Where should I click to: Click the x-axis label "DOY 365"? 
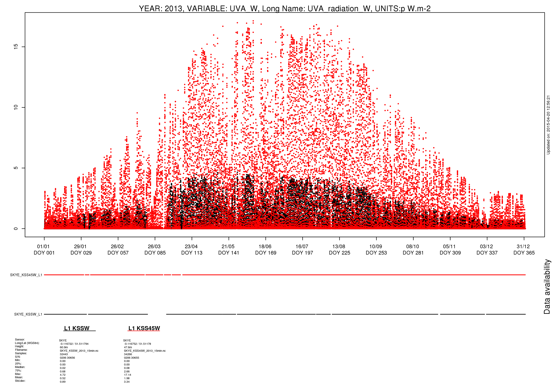(524, 253)
